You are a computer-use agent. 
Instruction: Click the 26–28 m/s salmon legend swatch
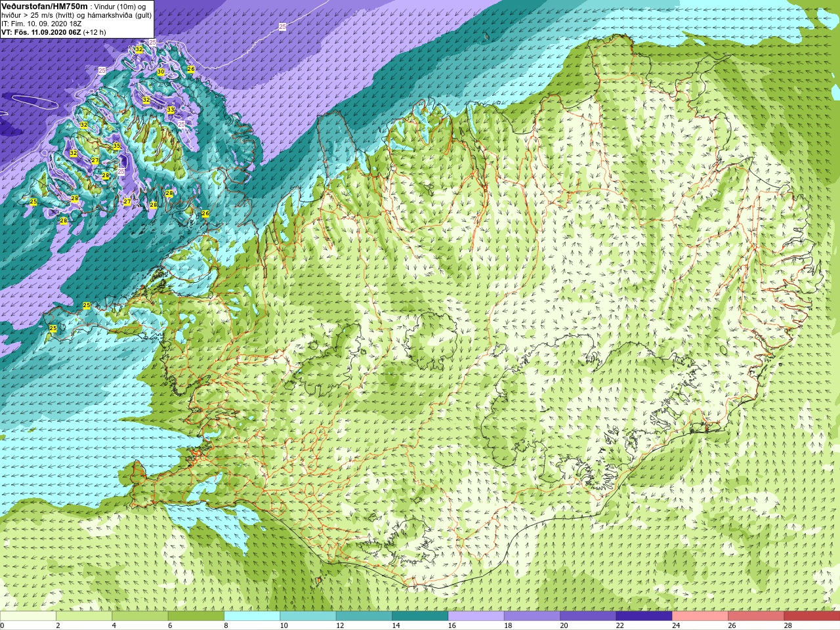(756, 616)
